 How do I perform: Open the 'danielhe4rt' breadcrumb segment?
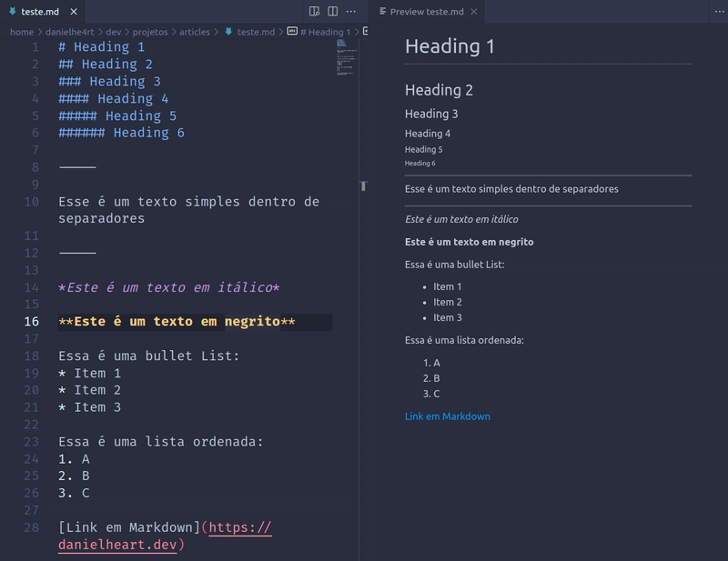click(x=70, y=32)
